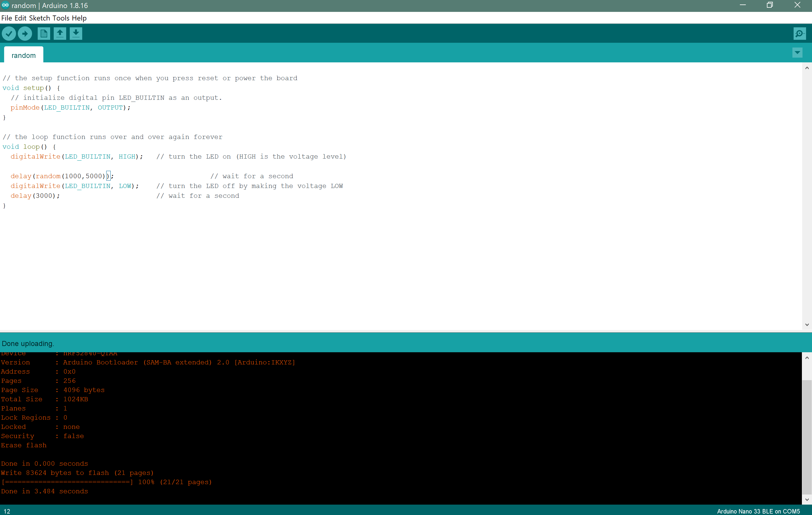Viewport: 812px width, 515px height.
Task: Open the Serial Monitor icon
Action: (800, 33)
